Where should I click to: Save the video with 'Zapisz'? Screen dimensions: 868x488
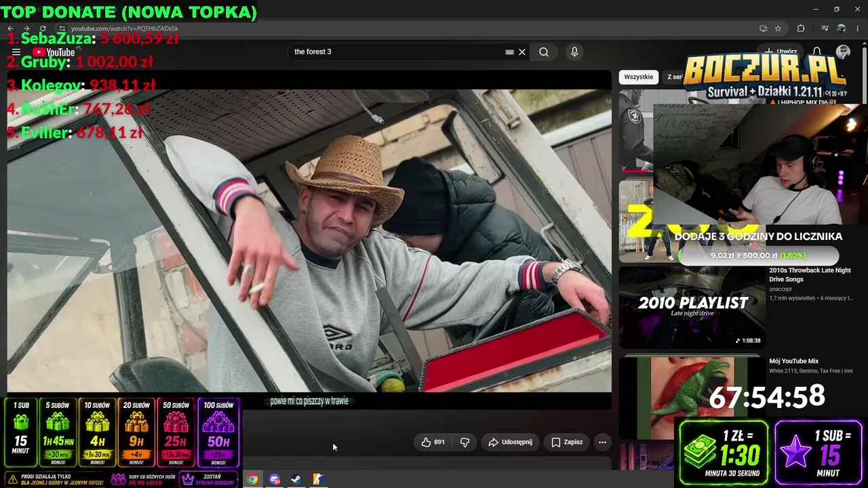point(567,442)
